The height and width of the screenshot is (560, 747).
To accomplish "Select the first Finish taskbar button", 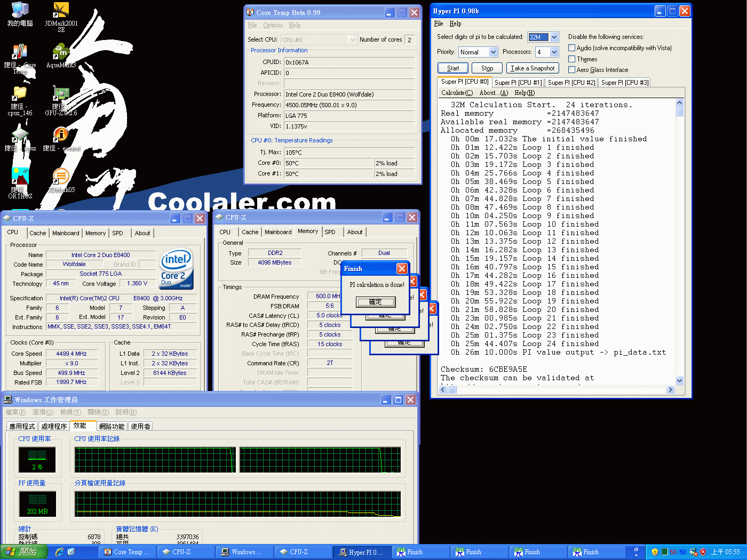I will click(x=421, y=552).
